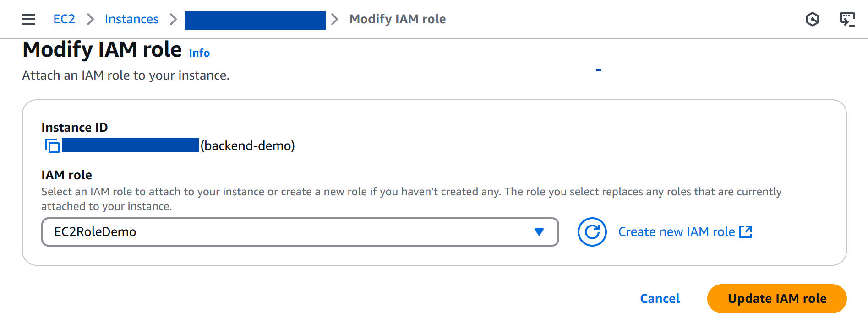
Task: Copy the instance ID with copy icon
Action: pyautogui.click(x=52, y=146)
